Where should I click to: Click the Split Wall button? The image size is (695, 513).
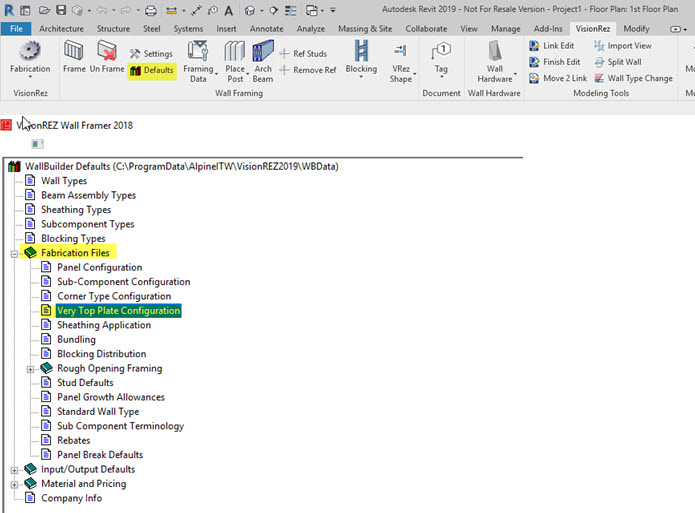pyautogui.click(x=623, y=62)
